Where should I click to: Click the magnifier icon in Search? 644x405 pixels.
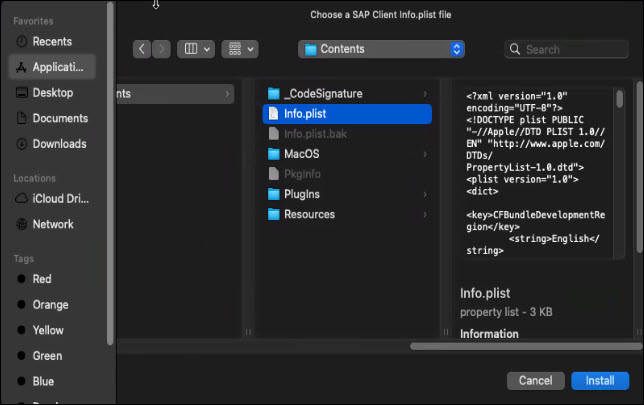(515, 49)
